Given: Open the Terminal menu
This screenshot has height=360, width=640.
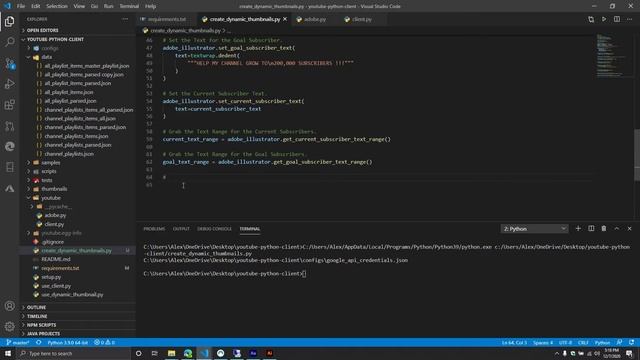Looking at the screenshot, I should coord(129,6).
